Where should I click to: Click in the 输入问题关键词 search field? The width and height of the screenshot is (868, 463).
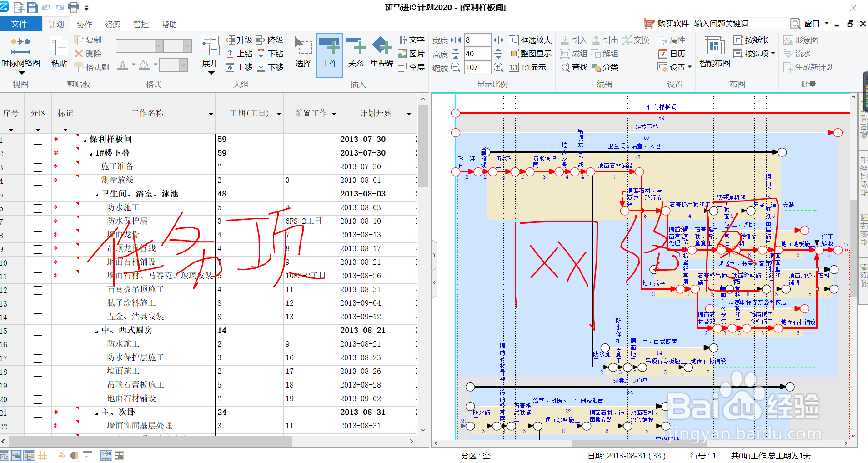tap(740, 24)
